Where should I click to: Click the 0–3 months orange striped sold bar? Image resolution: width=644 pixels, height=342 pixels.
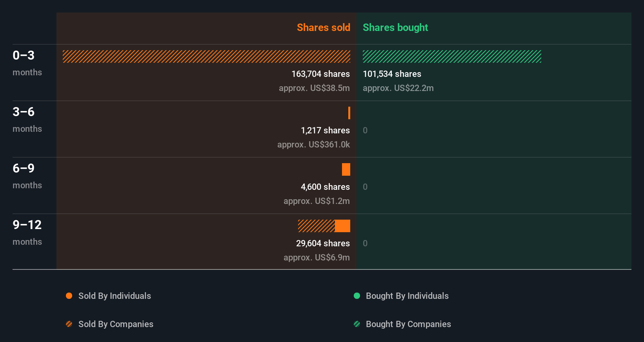coord(206,56)
